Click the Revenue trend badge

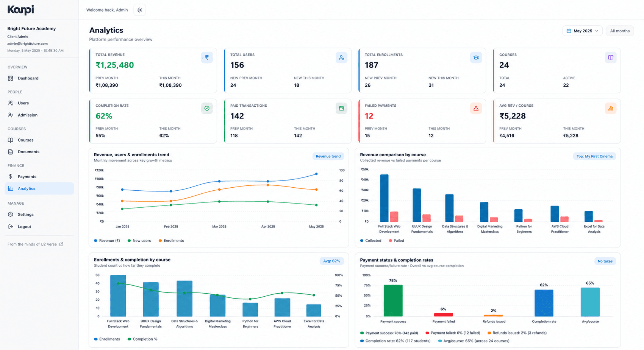click(328, 156)
